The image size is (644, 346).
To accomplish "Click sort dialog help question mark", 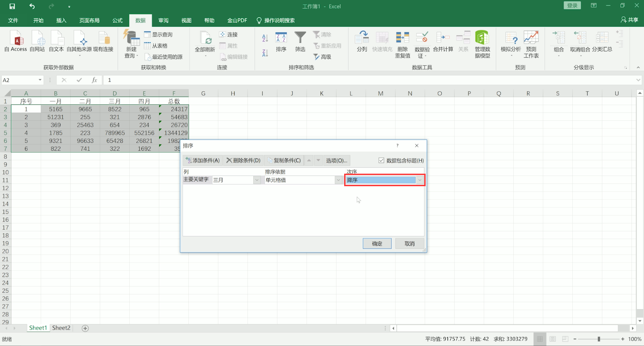I will point(397,145).
